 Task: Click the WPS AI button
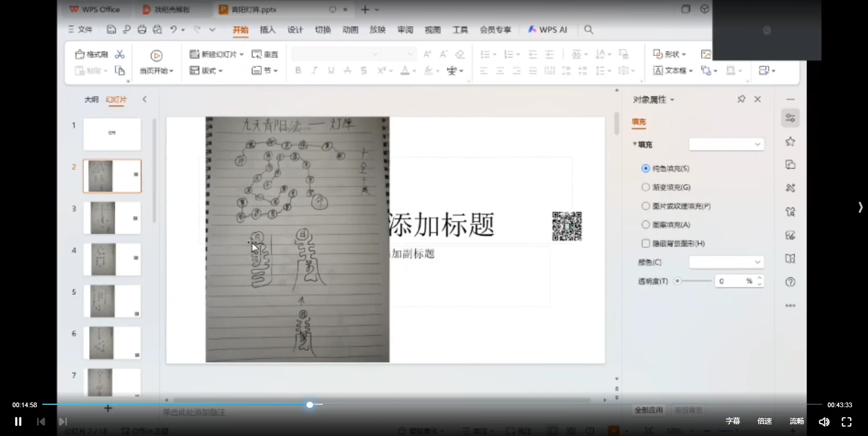pyautogui.click(x=547, y=29)
